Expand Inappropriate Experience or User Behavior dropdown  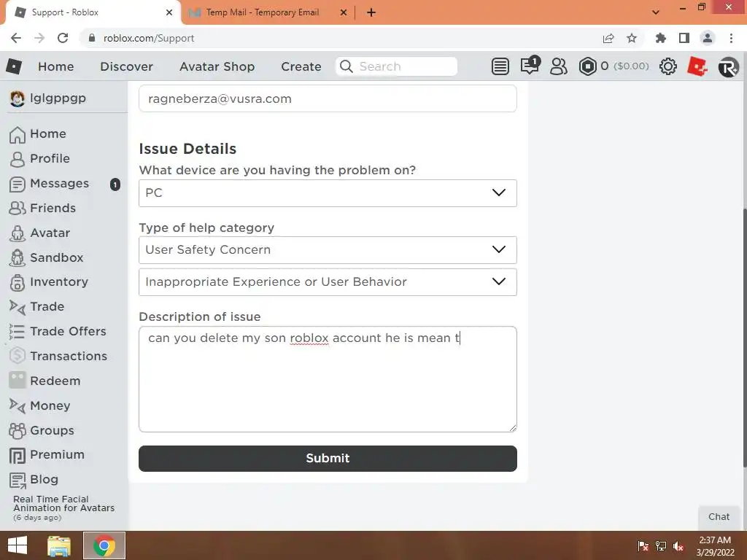point(328,282)
